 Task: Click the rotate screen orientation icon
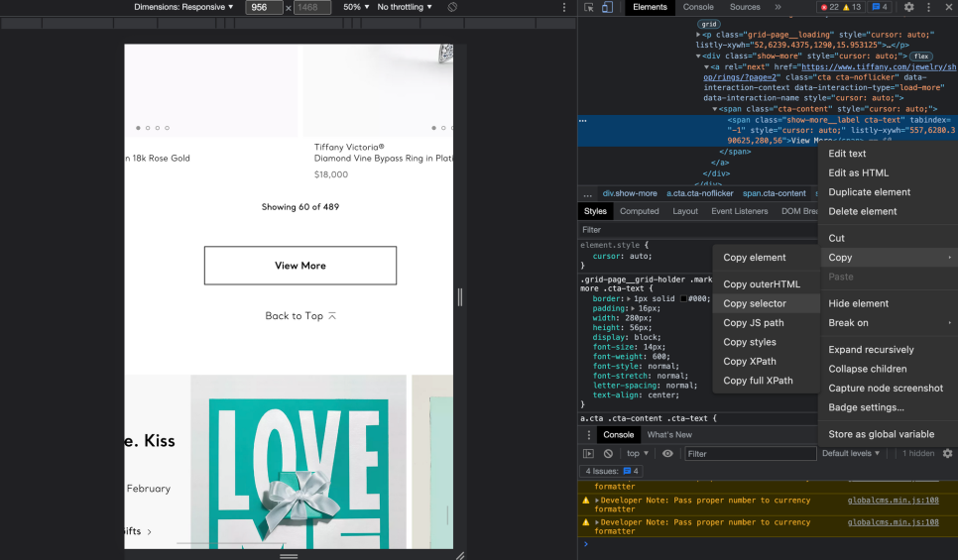coord(451,7)
